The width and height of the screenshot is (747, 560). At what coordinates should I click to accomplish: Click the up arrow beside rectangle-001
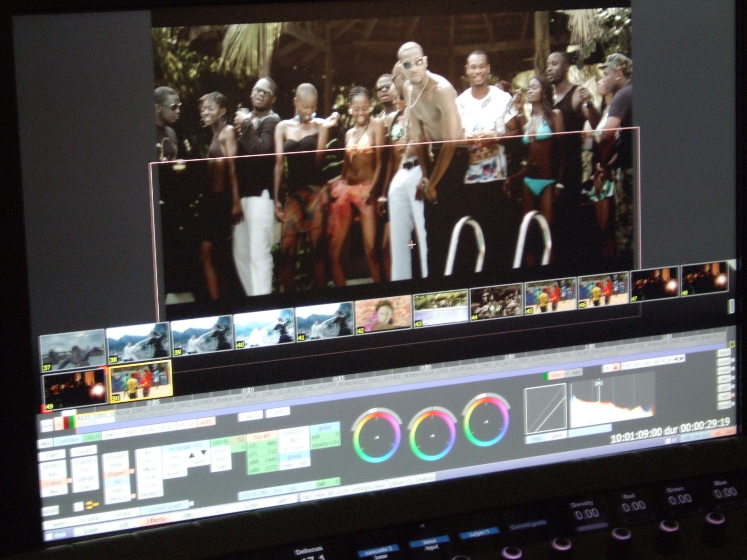(x=192, y=455)
